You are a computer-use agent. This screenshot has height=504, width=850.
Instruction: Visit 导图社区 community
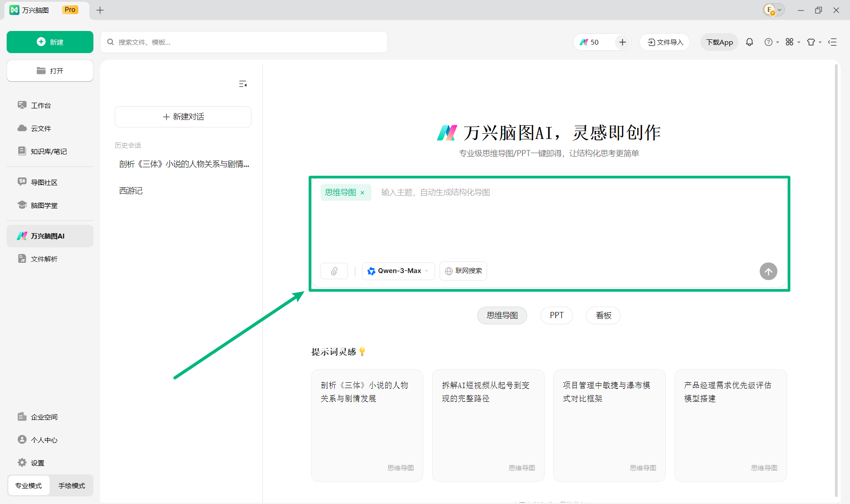pos(50,182)
